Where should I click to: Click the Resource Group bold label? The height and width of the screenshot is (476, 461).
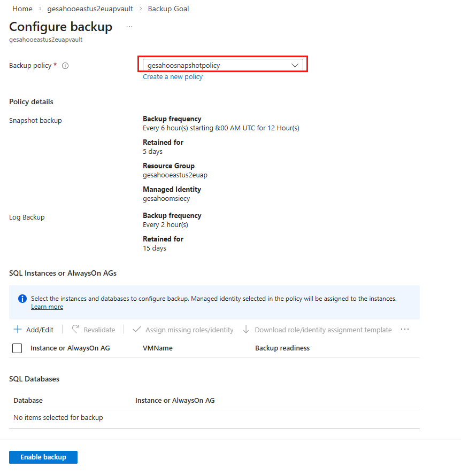pos(168,166)
